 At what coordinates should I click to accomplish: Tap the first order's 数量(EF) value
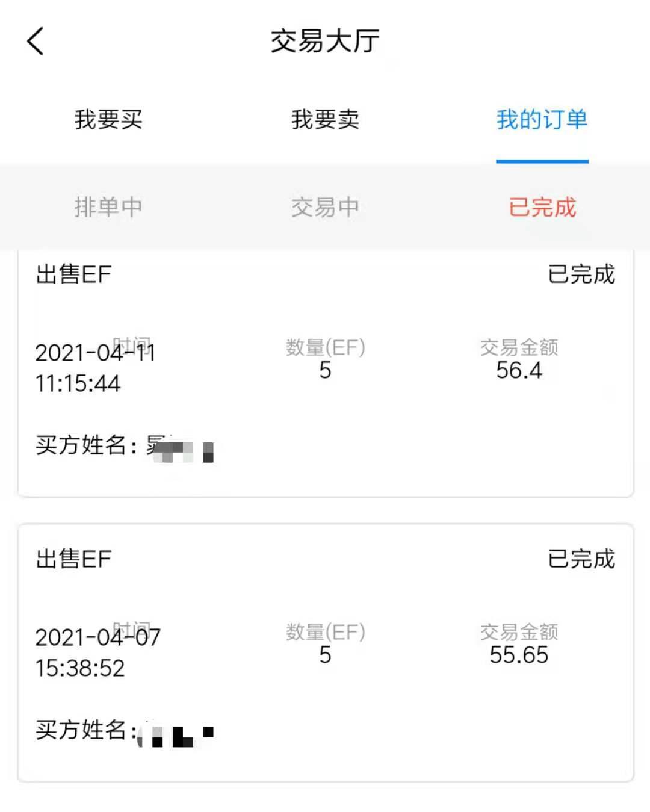click(x=325, y=370)
